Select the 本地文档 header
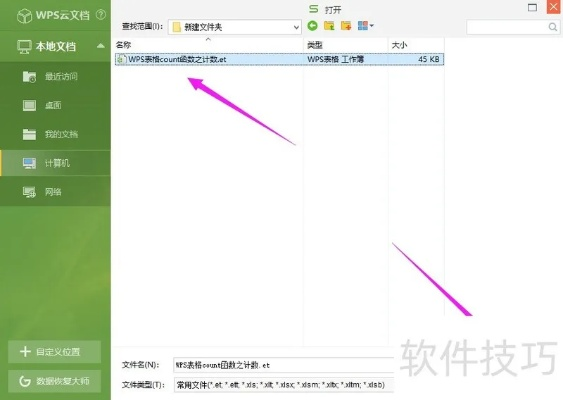The height and width of the screenshot is (400, 563). click(x=55, y=46)
